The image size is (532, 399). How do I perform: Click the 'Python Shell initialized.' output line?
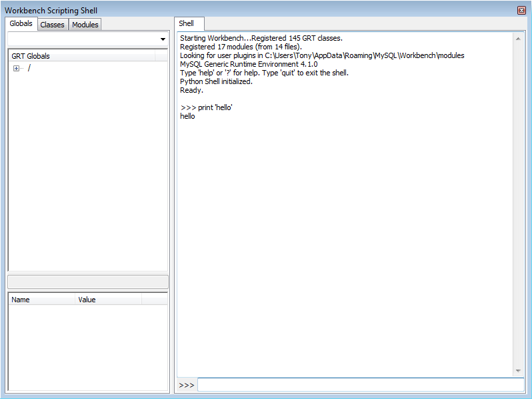tap(216, 81)
